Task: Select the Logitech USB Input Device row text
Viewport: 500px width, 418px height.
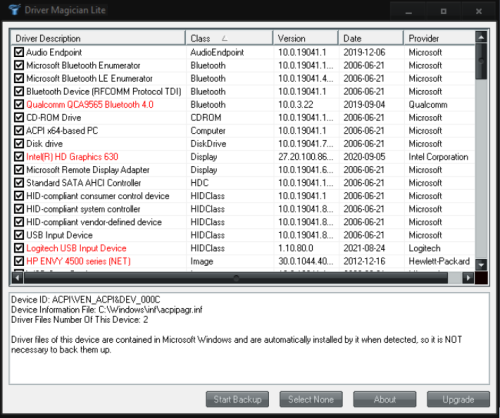Action: [x=76, y=248]
